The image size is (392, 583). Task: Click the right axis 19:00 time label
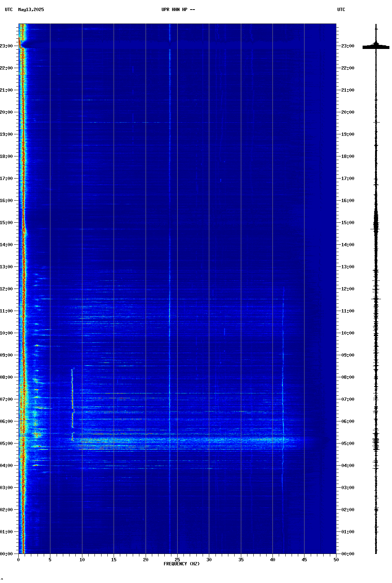pos(348,134)
